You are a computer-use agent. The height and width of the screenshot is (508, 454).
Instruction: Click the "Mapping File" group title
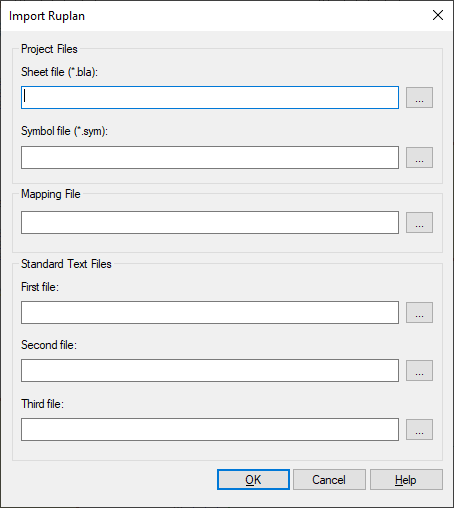click(x=51, y=194)
